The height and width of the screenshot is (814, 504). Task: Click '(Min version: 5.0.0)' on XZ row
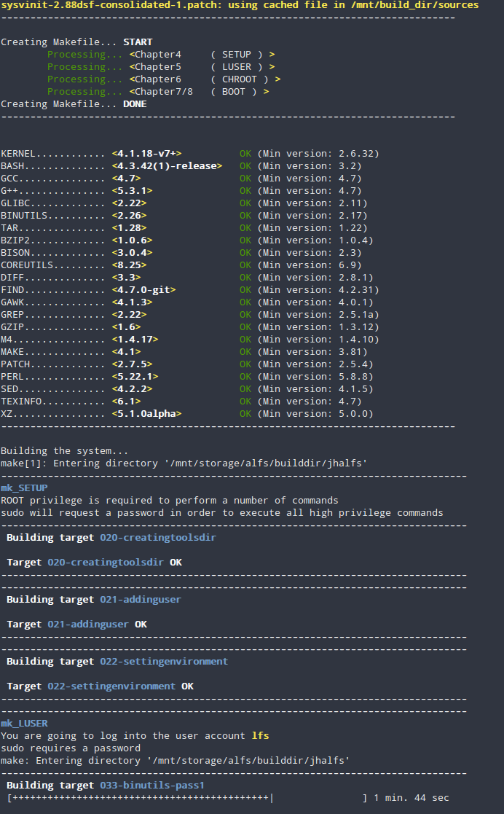(315, 414)
